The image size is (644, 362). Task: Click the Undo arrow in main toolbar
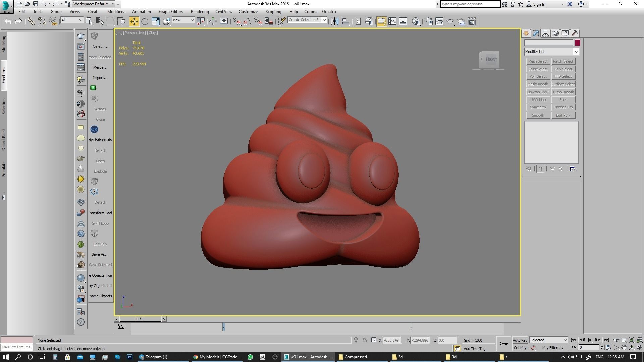pos(8,21)
